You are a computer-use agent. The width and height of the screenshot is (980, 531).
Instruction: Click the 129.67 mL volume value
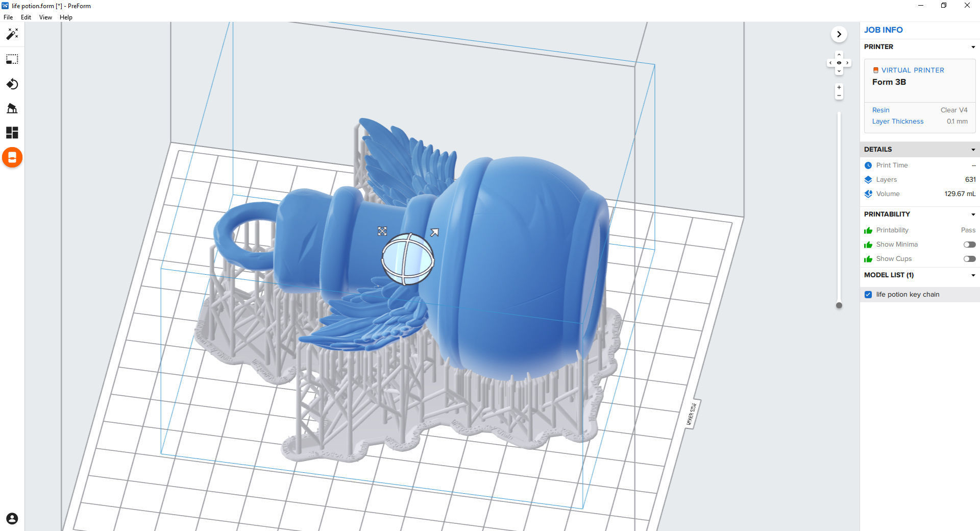point(960,194)
